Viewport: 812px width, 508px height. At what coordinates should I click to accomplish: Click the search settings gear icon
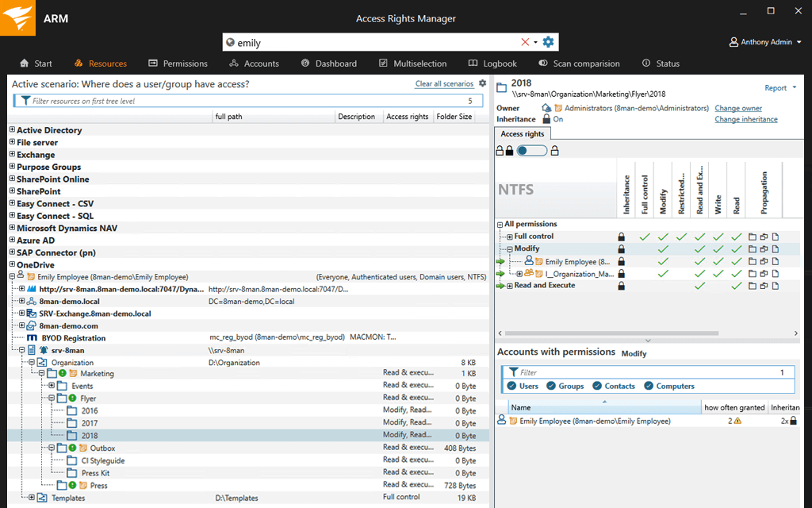click(x=547, y=41)
